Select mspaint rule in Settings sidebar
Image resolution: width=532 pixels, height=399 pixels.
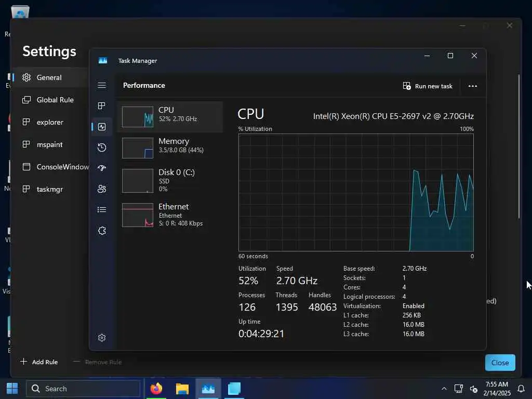pyautogui.click(x=51, y=144)
